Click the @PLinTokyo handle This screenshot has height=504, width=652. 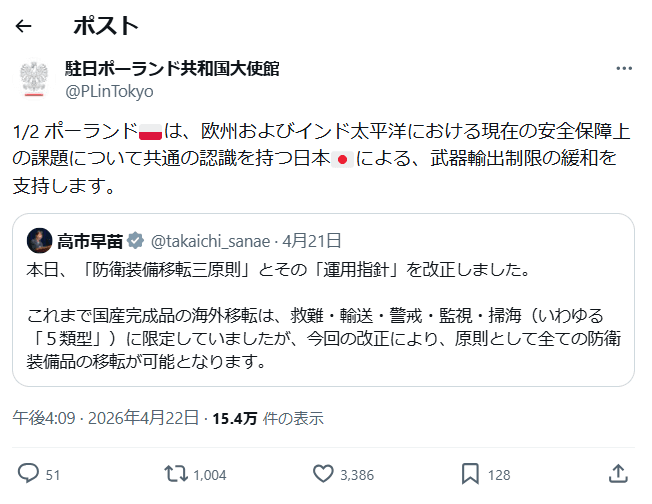[110, 91]
